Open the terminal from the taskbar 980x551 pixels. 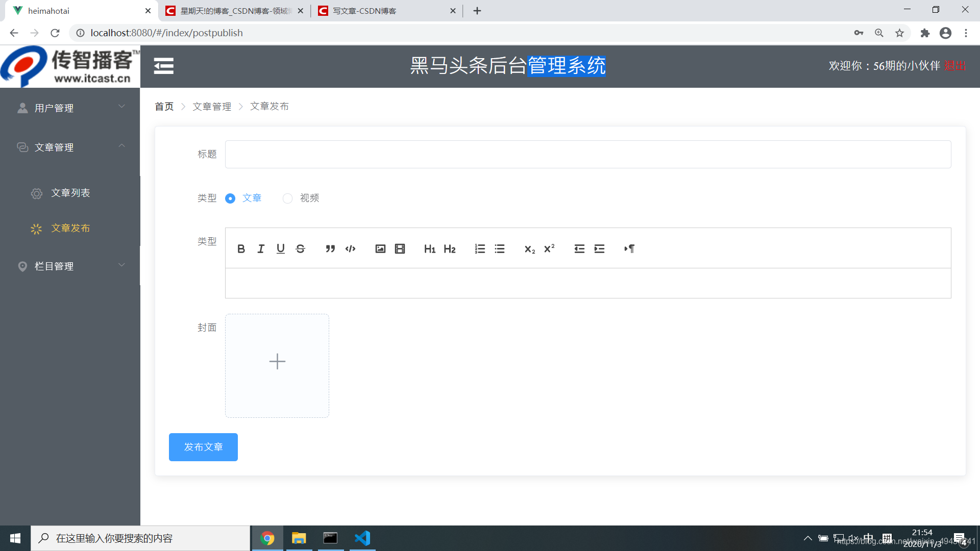click(x=330, y=538)
